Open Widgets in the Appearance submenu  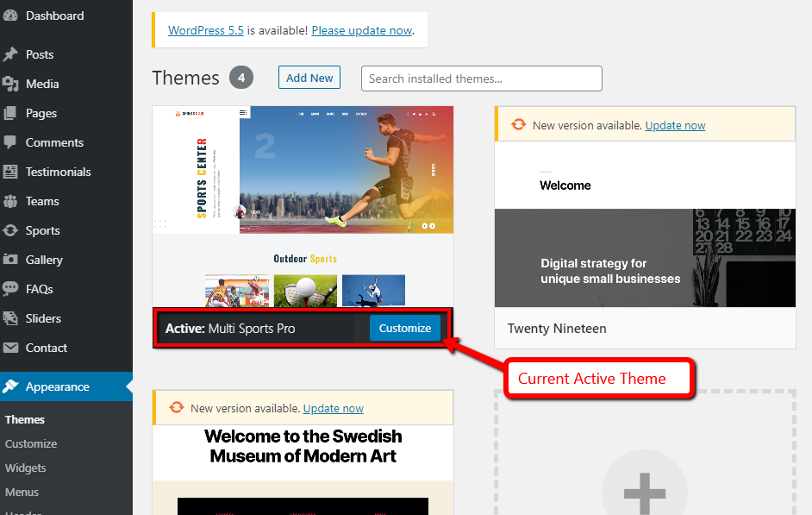click(25, 468)
